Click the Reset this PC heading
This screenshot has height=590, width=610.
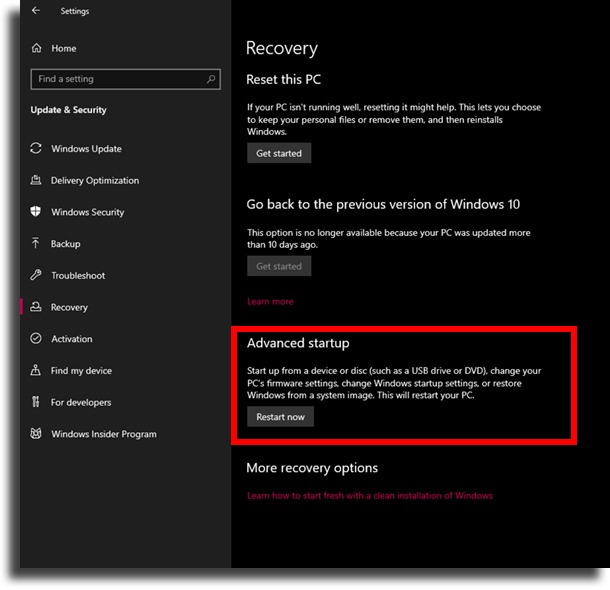pos(284,79)
